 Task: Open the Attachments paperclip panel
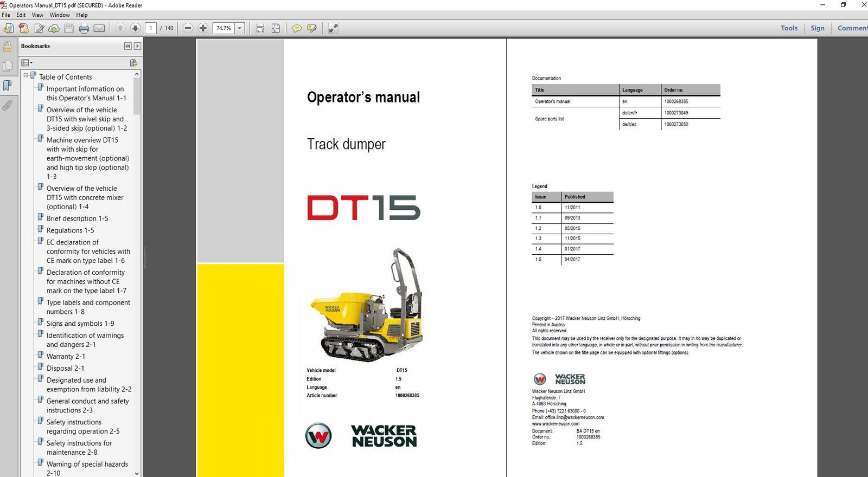7,105
